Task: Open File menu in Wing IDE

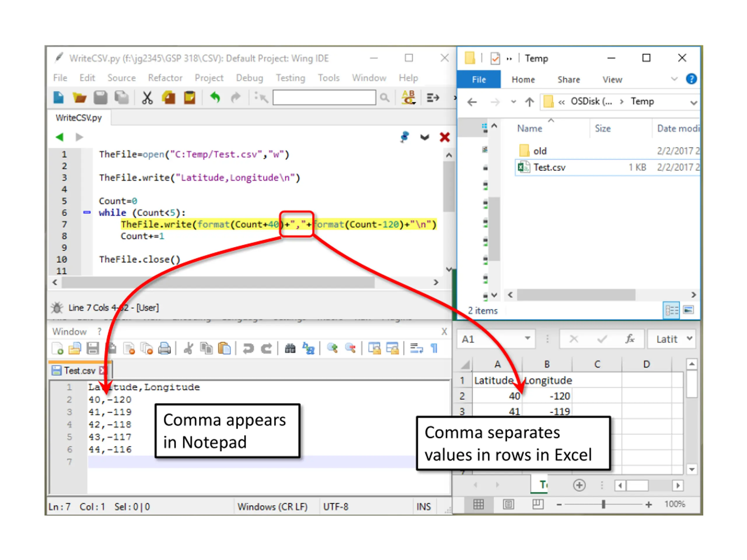Action: (x=60, y=78)
